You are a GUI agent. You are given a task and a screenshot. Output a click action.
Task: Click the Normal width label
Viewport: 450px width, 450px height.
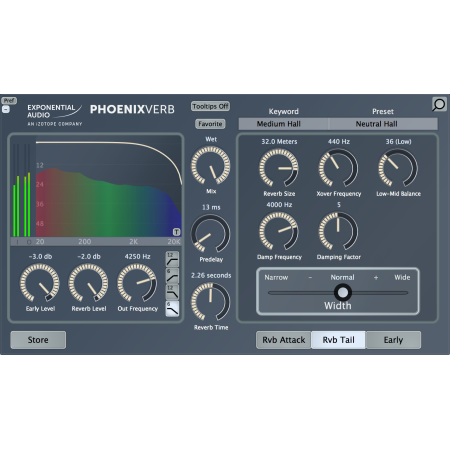pos(342,277)
